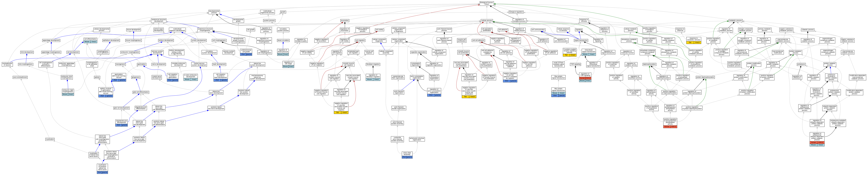Select the 'cell motility' node
This screenshot has width=868, height=175.
coord(379,30)
